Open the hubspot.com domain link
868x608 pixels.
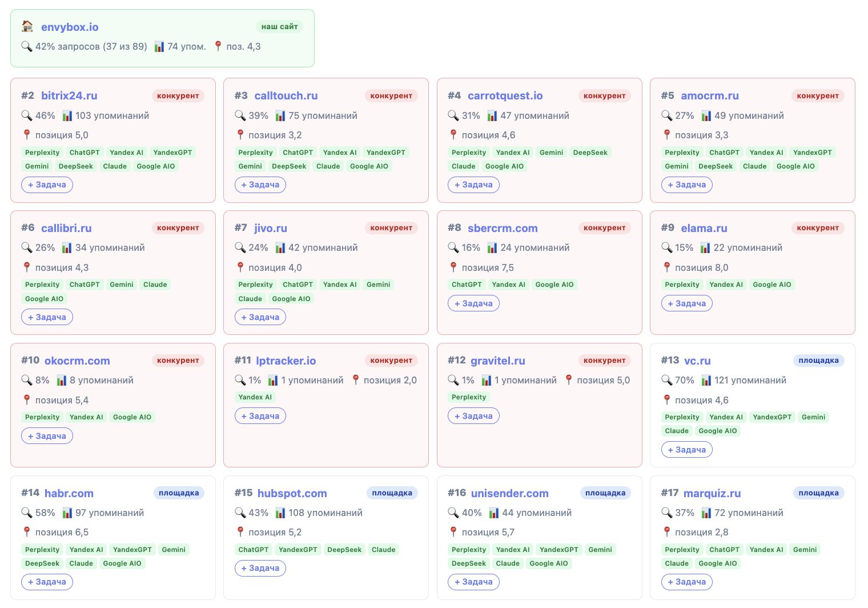click(292, 493)
